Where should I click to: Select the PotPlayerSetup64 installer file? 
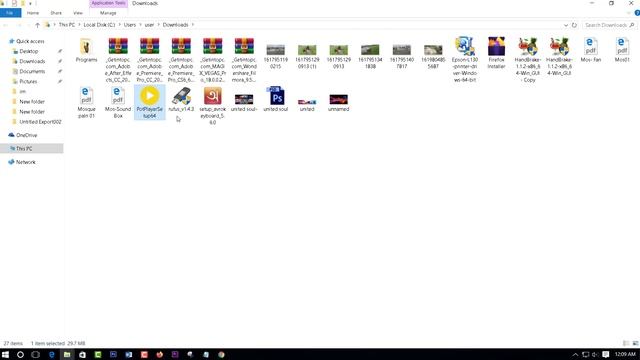(150, 102)
